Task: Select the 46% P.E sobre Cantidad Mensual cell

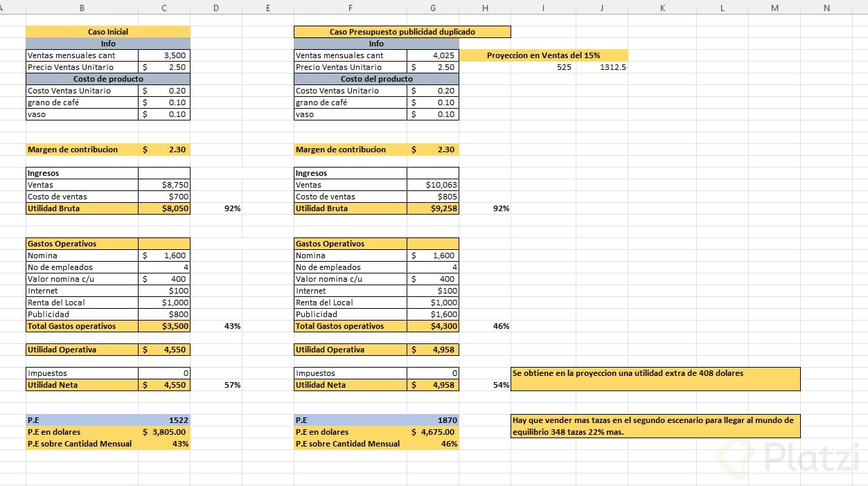Action: point(433,444)
